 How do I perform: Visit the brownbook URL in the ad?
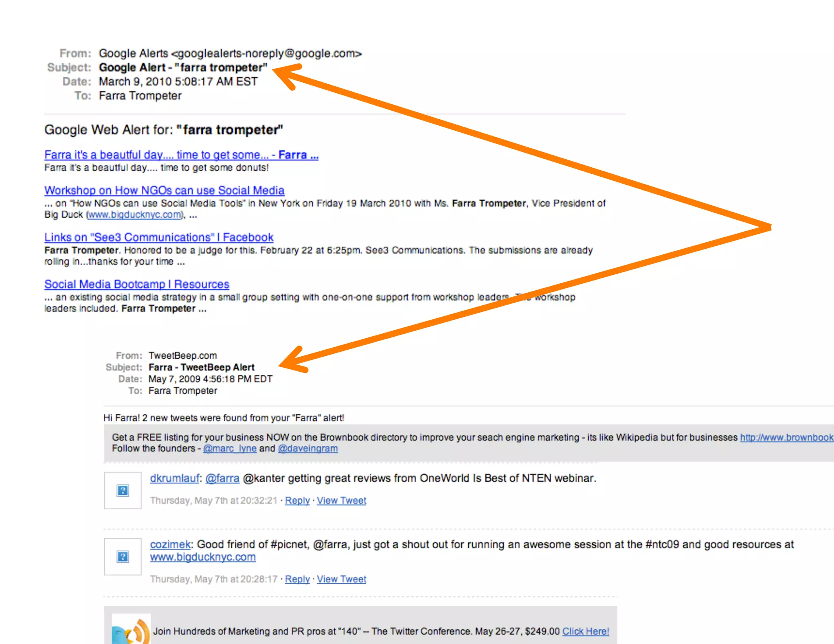coord(786,437)
